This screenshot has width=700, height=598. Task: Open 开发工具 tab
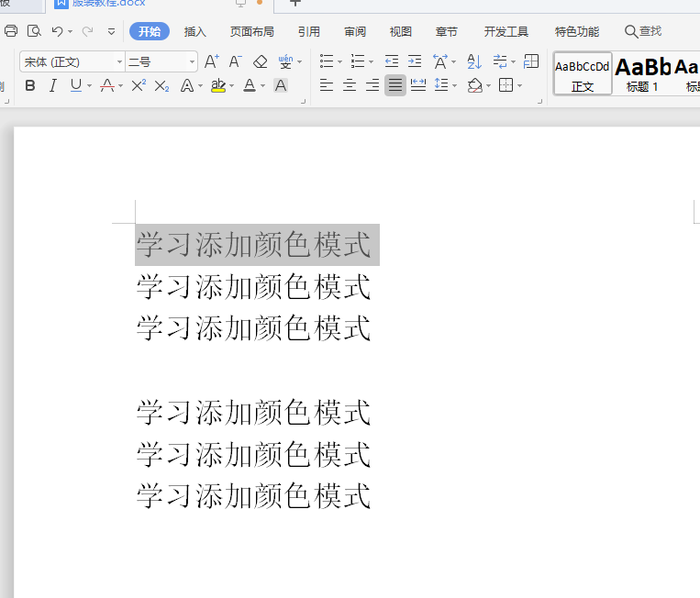pos(506,32)
